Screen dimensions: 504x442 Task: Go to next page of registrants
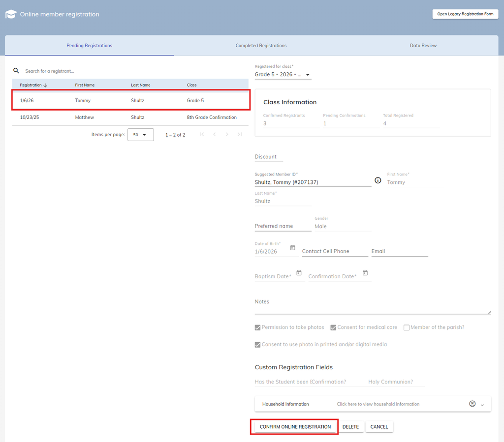point(227,134)
